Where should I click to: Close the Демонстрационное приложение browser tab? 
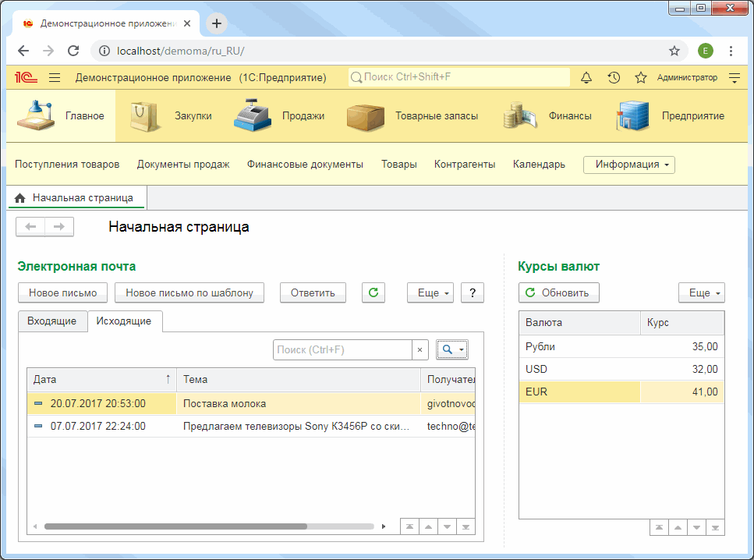coord(187,23)
